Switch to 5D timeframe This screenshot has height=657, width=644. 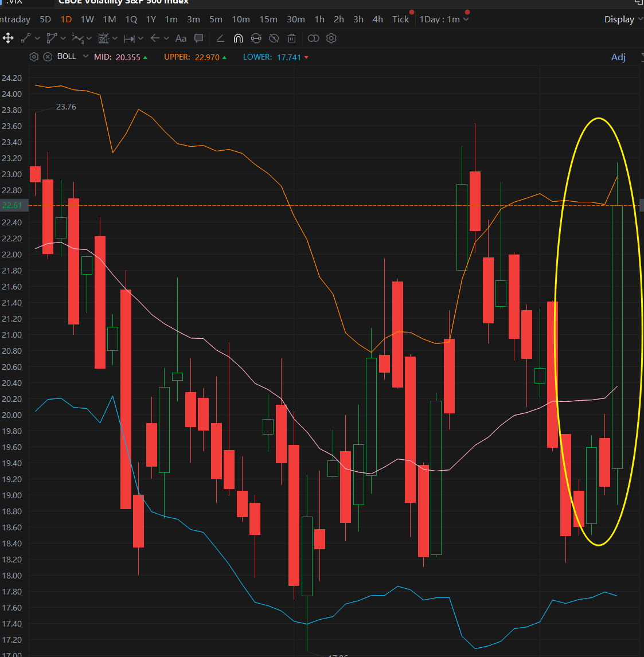[x=45, y=19]
